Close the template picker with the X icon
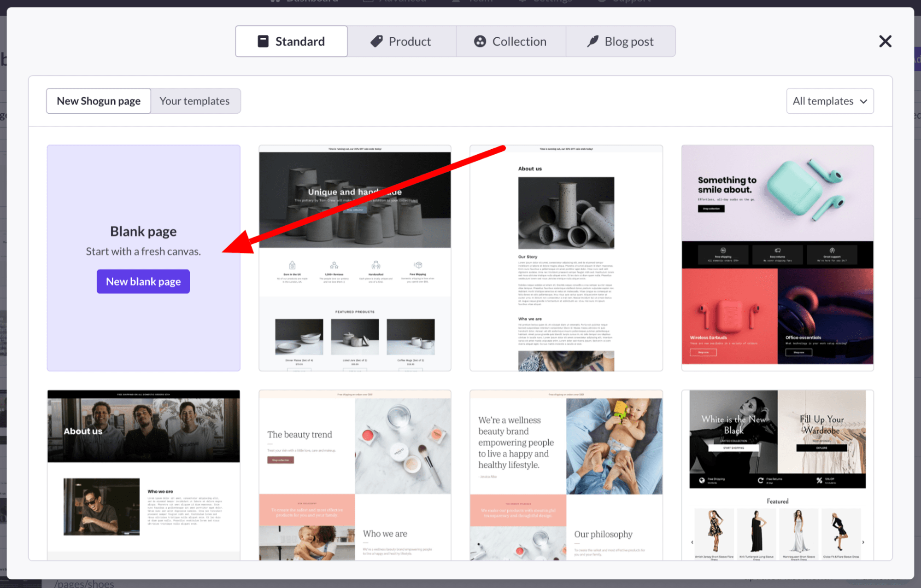Viewport: 921px width, 588px height. point(885,41)
